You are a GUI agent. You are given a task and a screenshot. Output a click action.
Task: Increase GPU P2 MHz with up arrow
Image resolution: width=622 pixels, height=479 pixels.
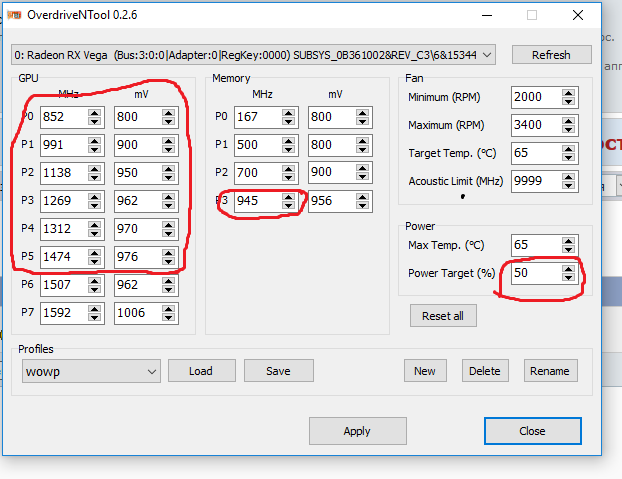[x=94, y=169]
